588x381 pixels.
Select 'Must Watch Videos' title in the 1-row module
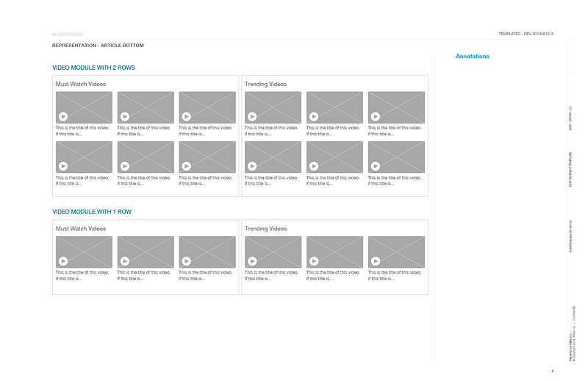[x=81, y=229]
